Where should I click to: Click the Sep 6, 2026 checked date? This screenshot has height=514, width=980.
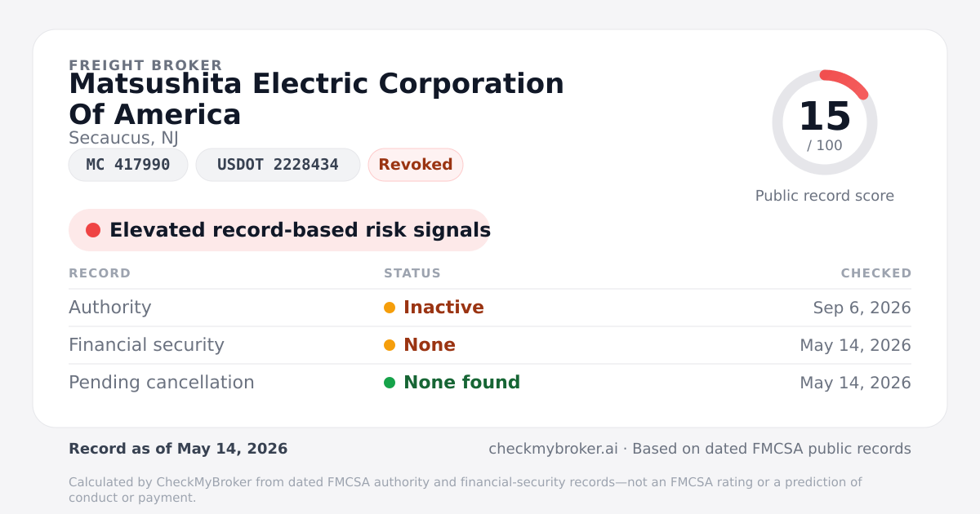click(862, 308)
